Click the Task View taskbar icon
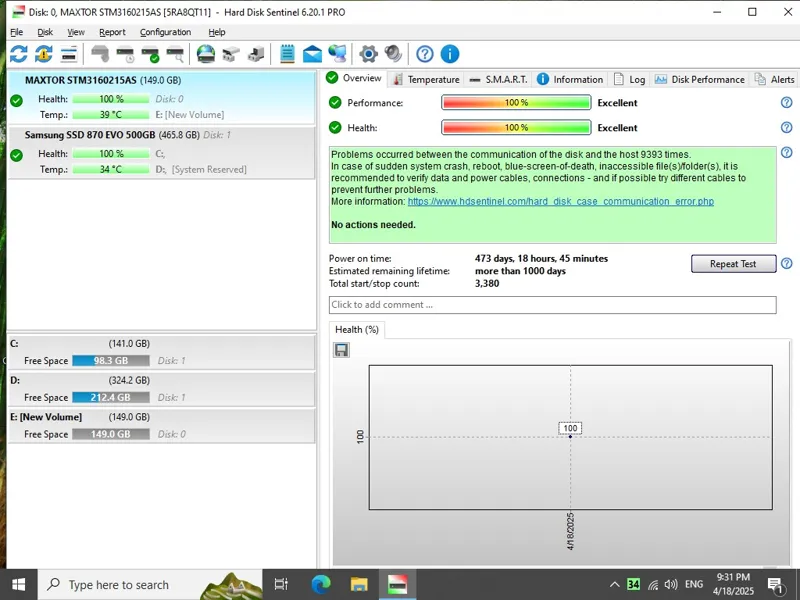The image size is (800, 600). coord(281,584)
